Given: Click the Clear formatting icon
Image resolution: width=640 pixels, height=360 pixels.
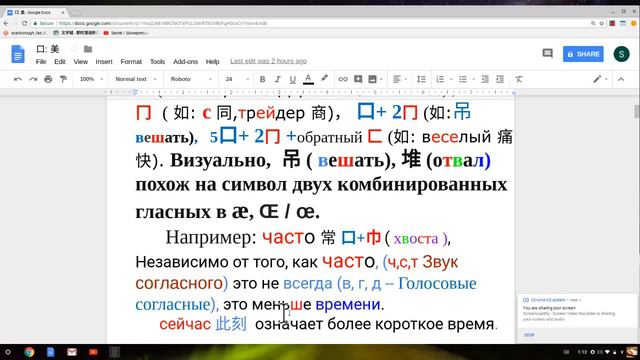Looking at the screenshot, I should pyautogui.click(x=519, y=79).
